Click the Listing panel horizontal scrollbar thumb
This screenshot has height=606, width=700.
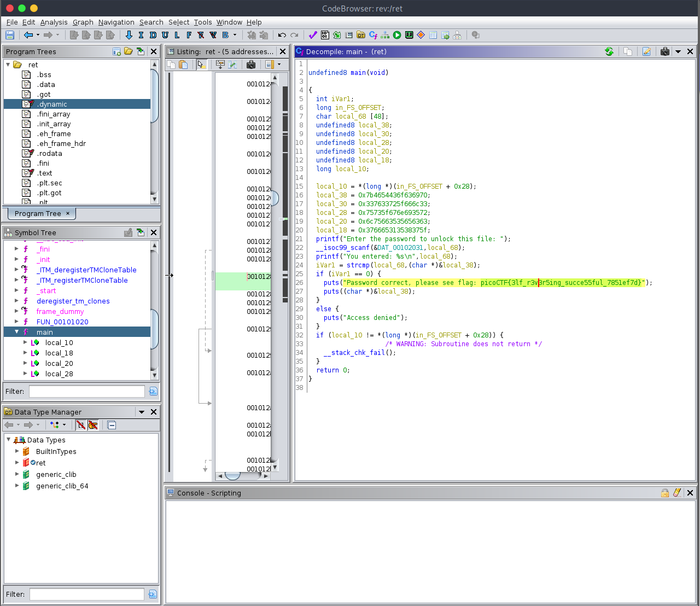[232, 476]
